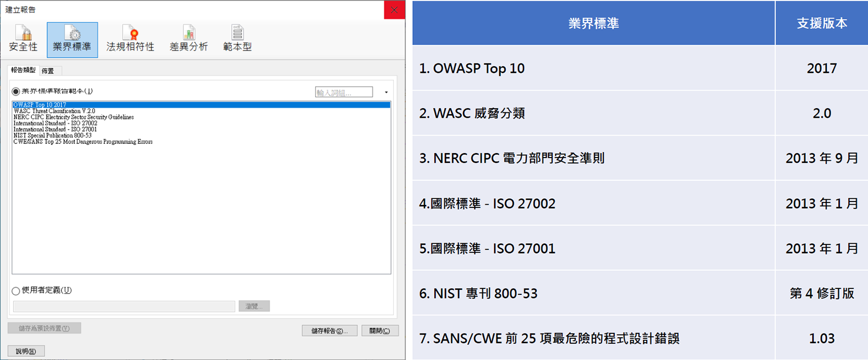868x360 pixels.
Task: Click '2013 年 1 月' in ISO 27002 row
Action: click(822, 203)
